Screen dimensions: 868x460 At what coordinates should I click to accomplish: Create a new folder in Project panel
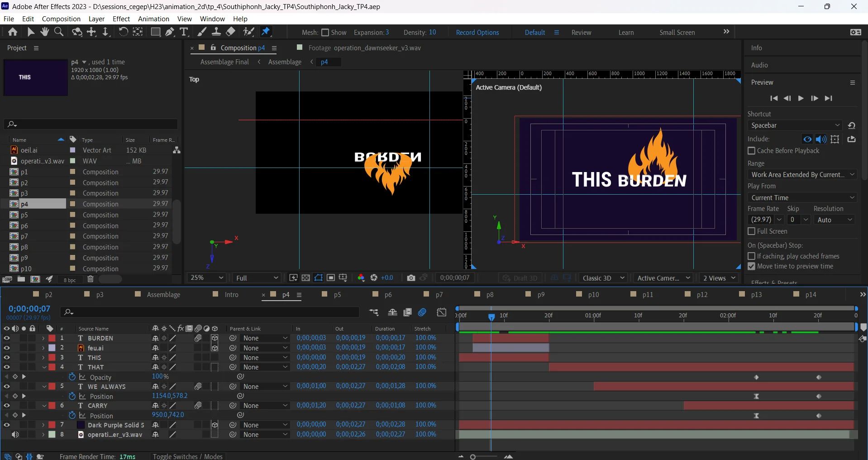point(21,279)
